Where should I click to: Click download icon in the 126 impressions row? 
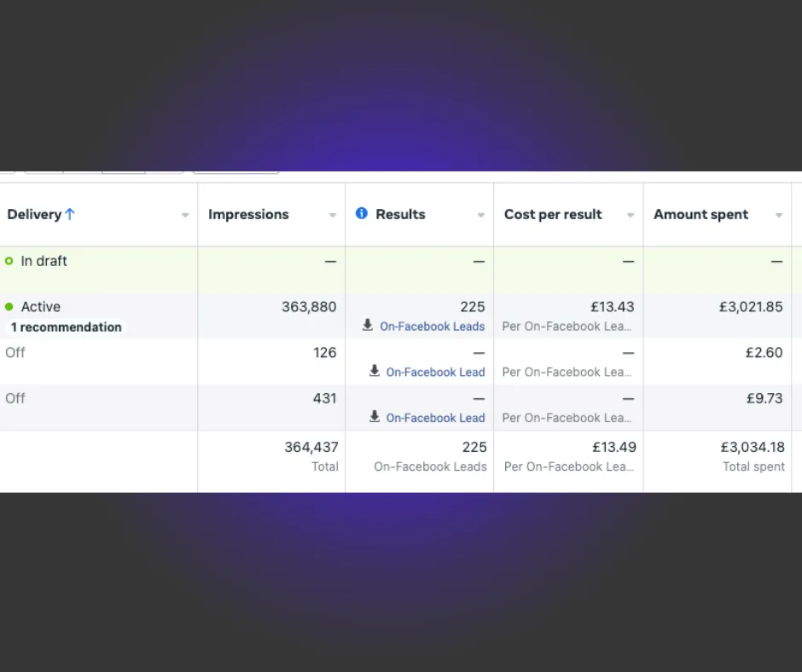point(375,371)
